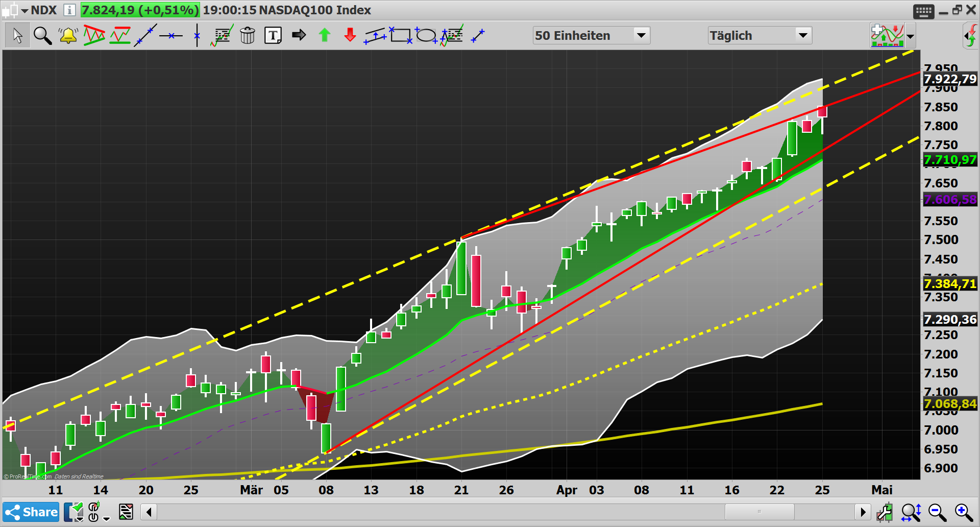Click the add indicator icon
The height and width of the screenshot is (527, 980).
[887, 35]
